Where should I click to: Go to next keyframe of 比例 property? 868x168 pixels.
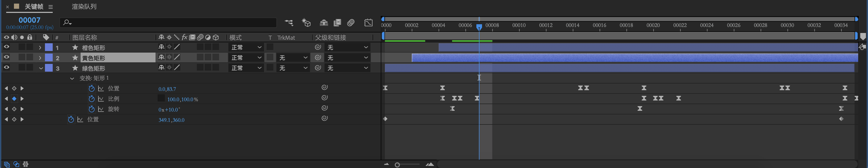(22, 99)
